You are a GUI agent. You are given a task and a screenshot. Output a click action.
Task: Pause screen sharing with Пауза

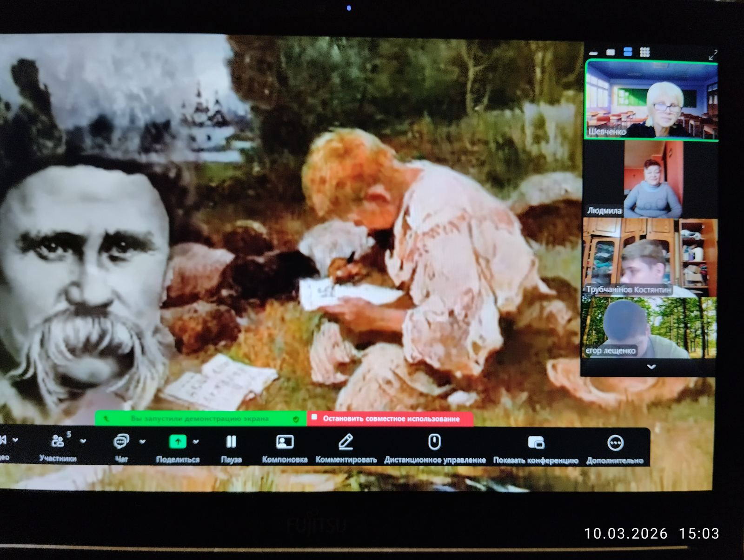231,441
